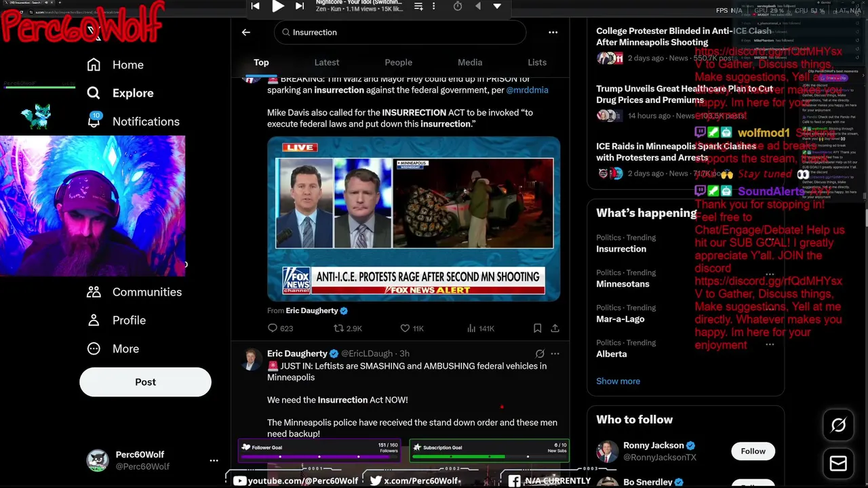Switch to the Latest tab
868x488 pixels.
click(x=327, y=62)
